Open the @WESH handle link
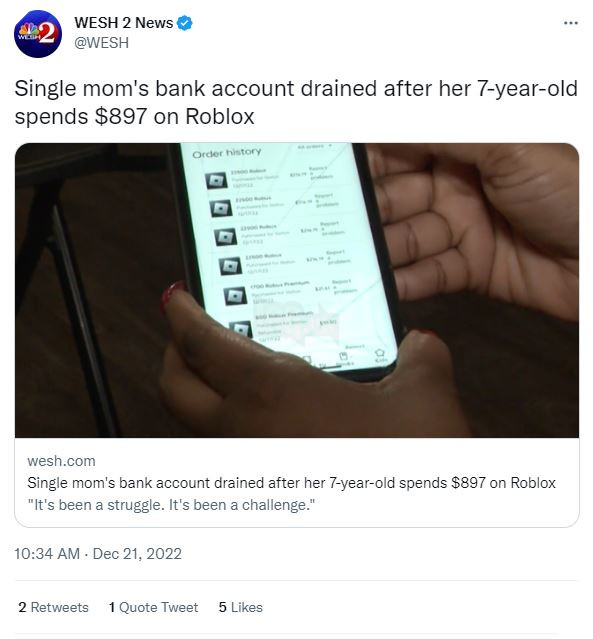The image size is (593, 639). (101, 43)
